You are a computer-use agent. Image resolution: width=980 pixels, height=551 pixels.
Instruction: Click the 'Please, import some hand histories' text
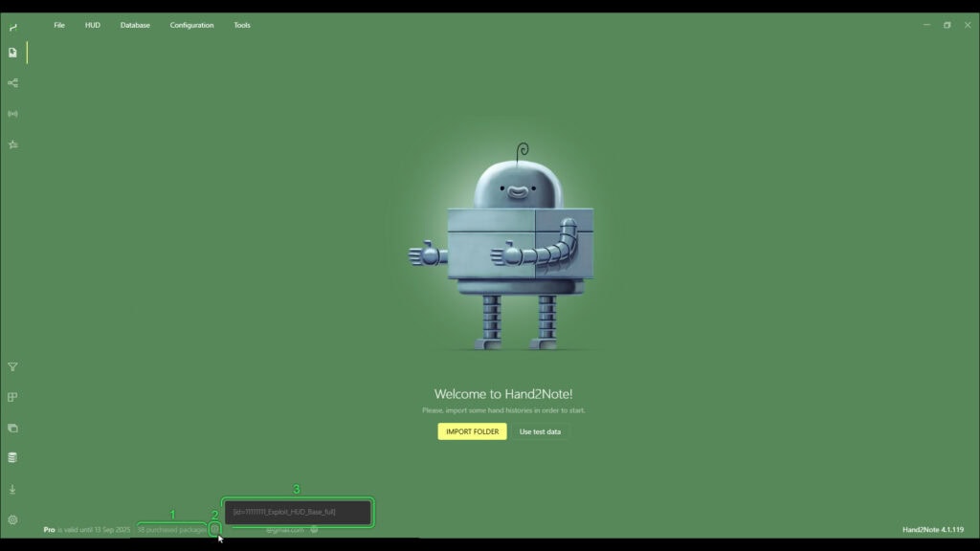tap(503, 410)
